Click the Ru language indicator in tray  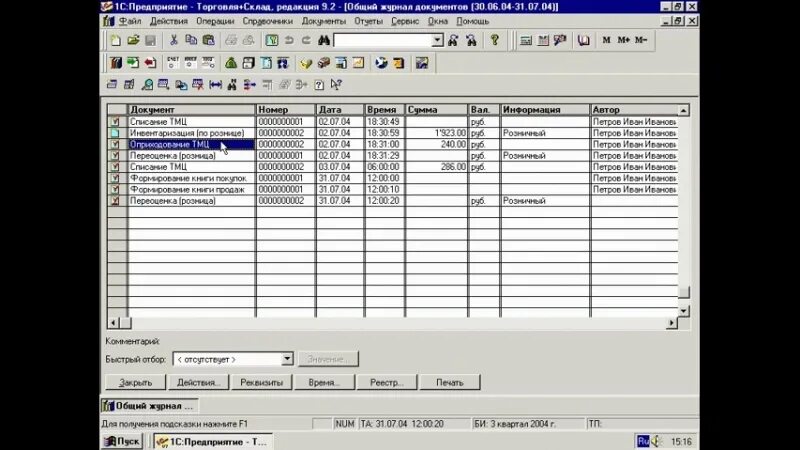(x=643, y=441)
